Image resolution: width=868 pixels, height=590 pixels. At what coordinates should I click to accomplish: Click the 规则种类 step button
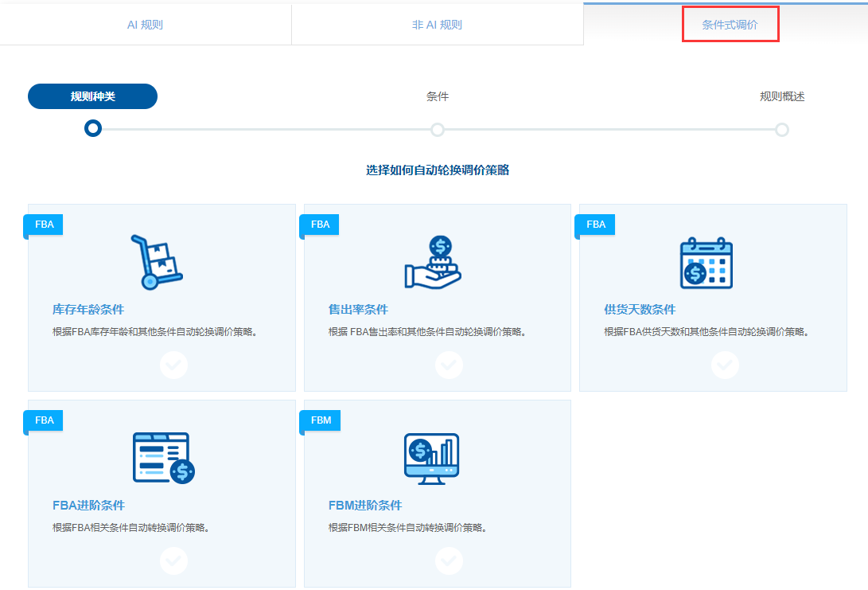(92, 96)
